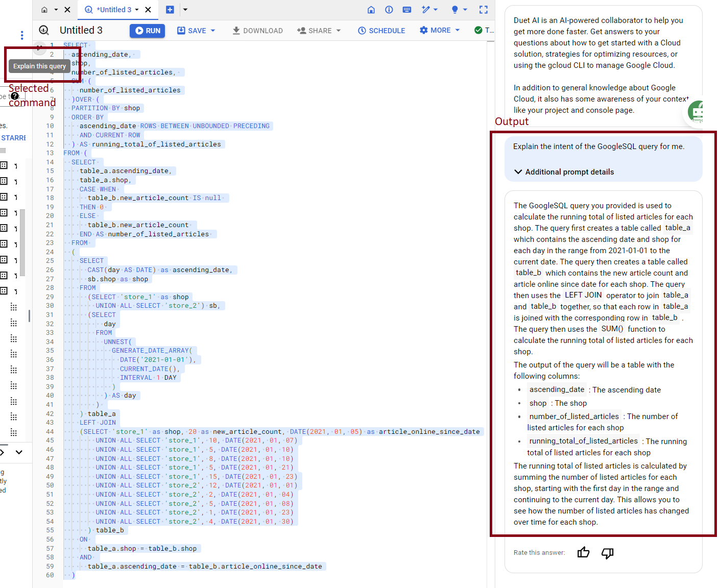Viewport: 720px width, 588px height.
Task: Click the code line "CASE WHEN"
Action: pyautogui.click(x=98, y=189)
